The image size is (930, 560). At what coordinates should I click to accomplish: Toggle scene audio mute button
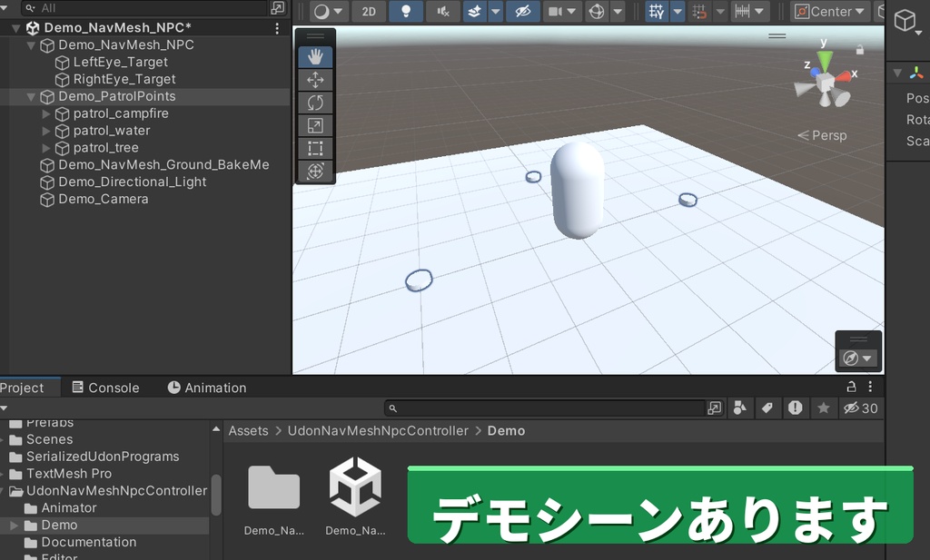443,11
